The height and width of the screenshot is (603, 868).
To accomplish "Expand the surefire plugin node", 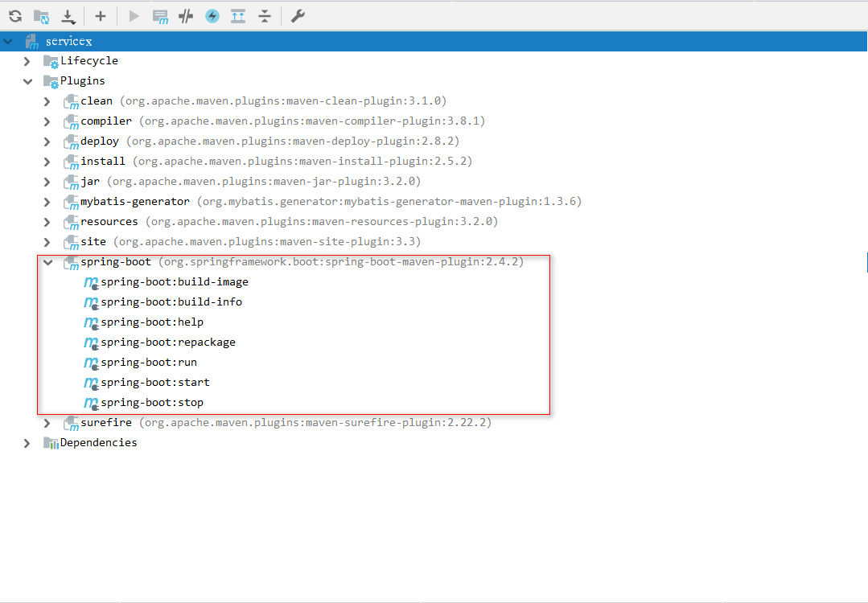I will (x=47, y=423).
